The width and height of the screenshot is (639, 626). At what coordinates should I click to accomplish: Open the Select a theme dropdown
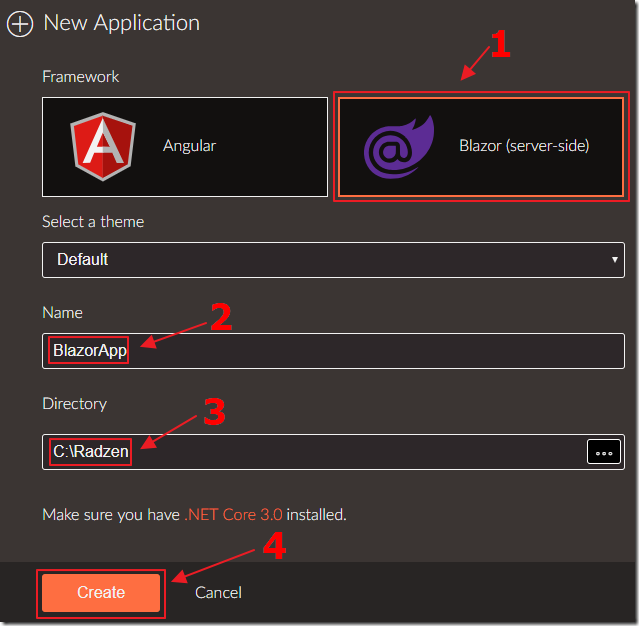[x=333, y=260]
